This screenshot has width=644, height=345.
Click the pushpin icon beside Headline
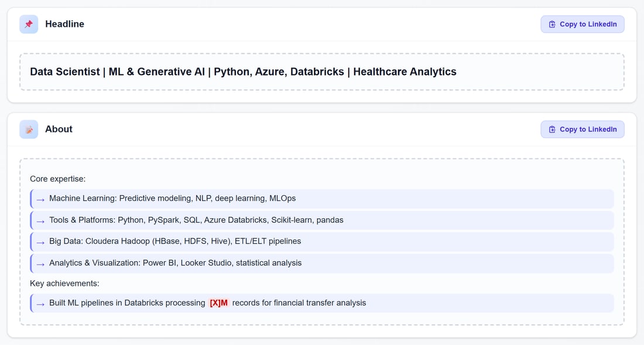point(29,24)
